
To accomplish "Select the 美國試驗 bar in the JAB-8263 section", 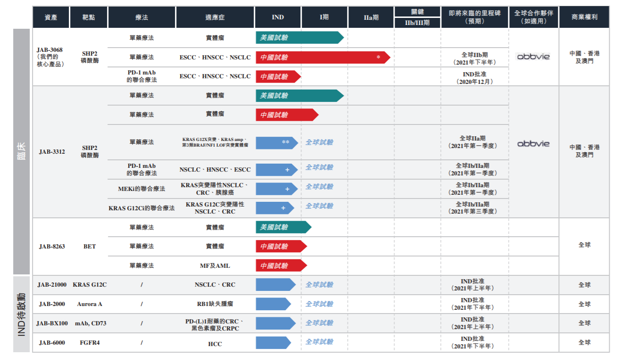I will click(283, 227).
